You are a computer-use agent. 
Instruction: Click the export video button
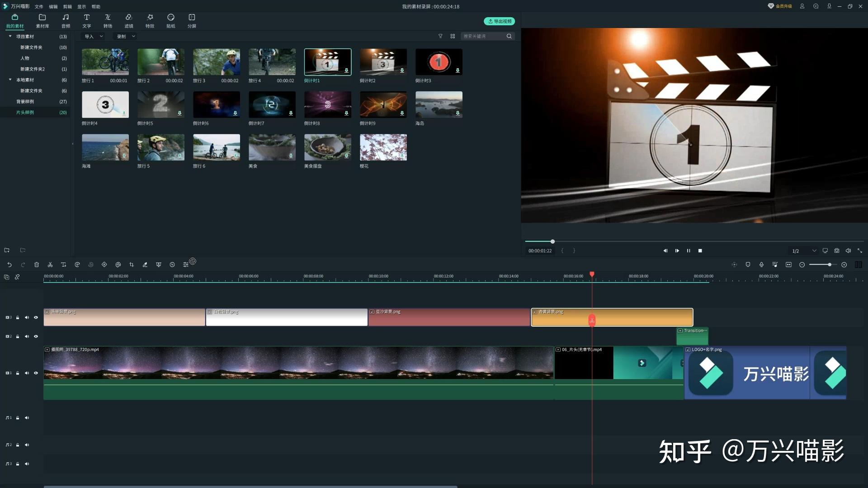coord(500,21)
